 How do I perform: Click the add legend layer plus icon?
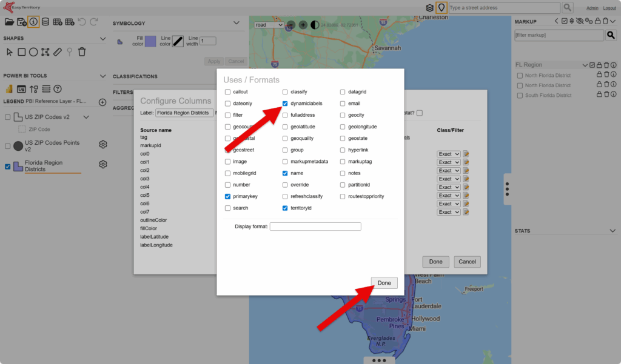pos(102,102)
